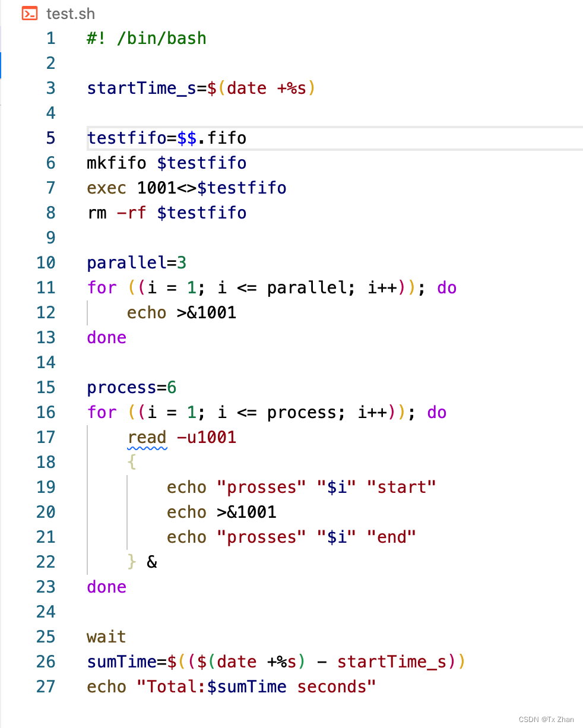Click the echo "prosses" "$i" "start" line
583x728 pixels.
click(302, 487)
